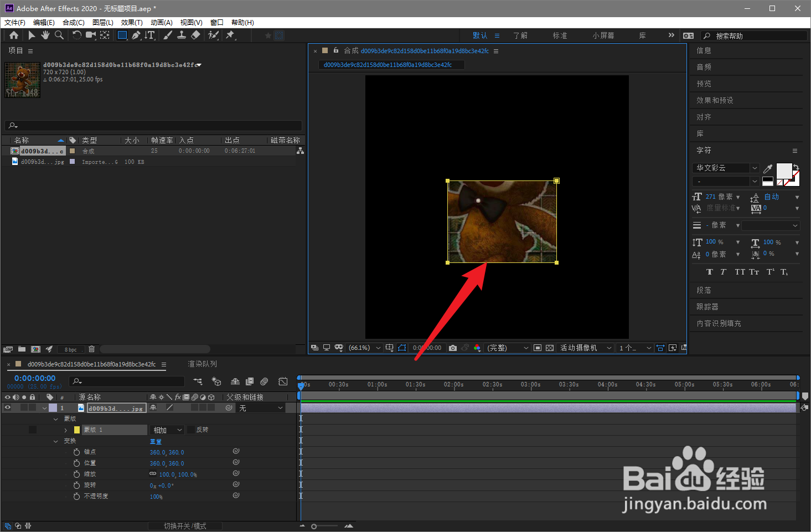Select the Rotation tool

tap(77, 35)
